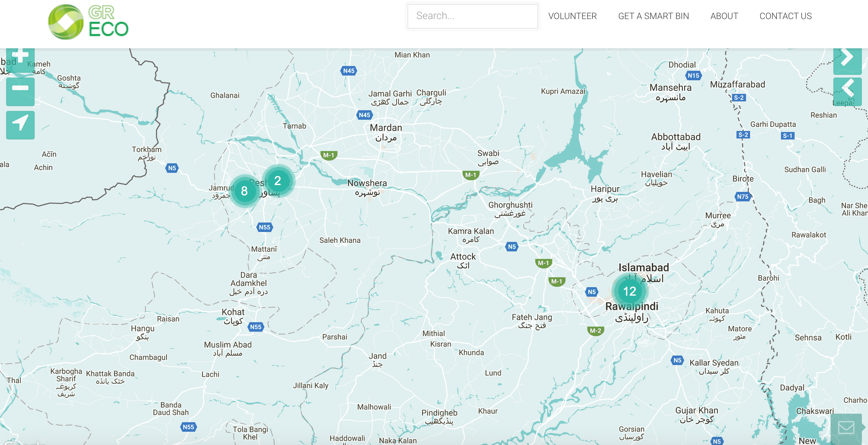Open the 8-bin cluster near Jamrud
This screenshot has height=445, width=868.
point(244,191)
